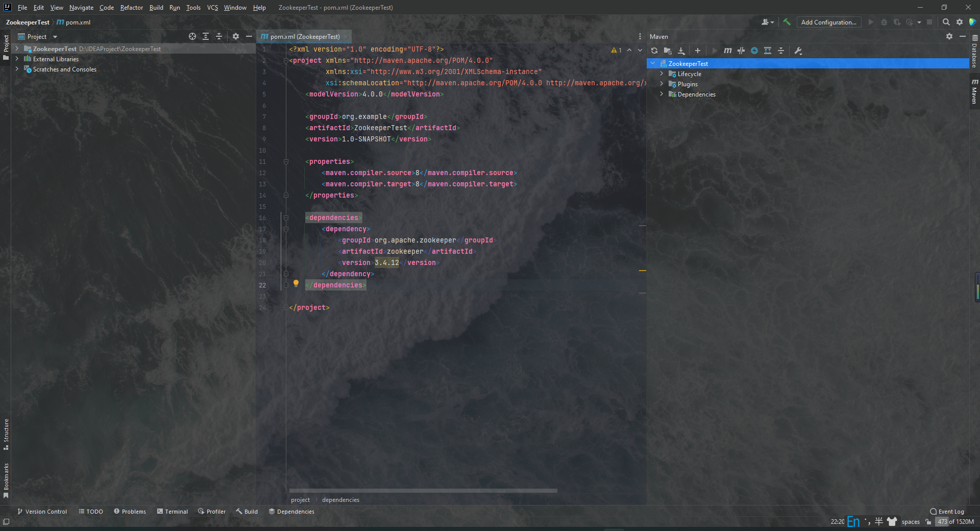Add Maven project with plus icon
Viewport: 980px width, 531px height.
tap(698, 51)
